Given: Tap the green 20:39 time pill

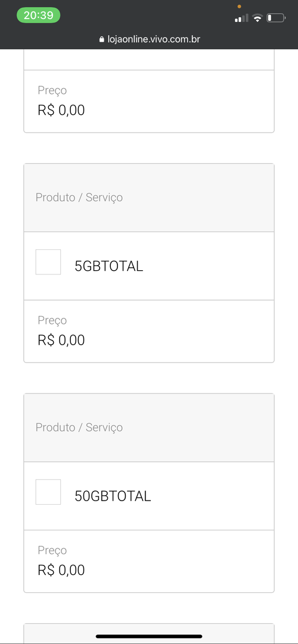Looking at the screenshot, I should coord(38,15).
